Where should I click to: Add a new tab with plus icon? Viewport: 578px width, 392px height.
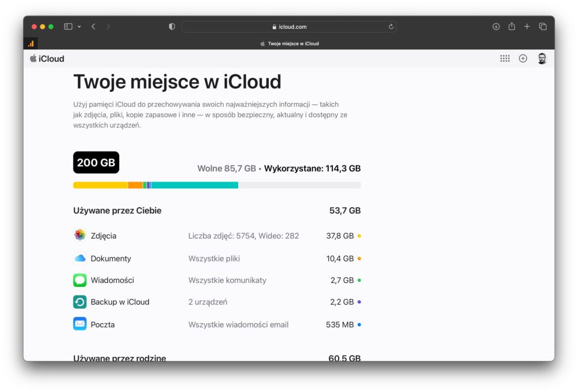click(527, 27)
